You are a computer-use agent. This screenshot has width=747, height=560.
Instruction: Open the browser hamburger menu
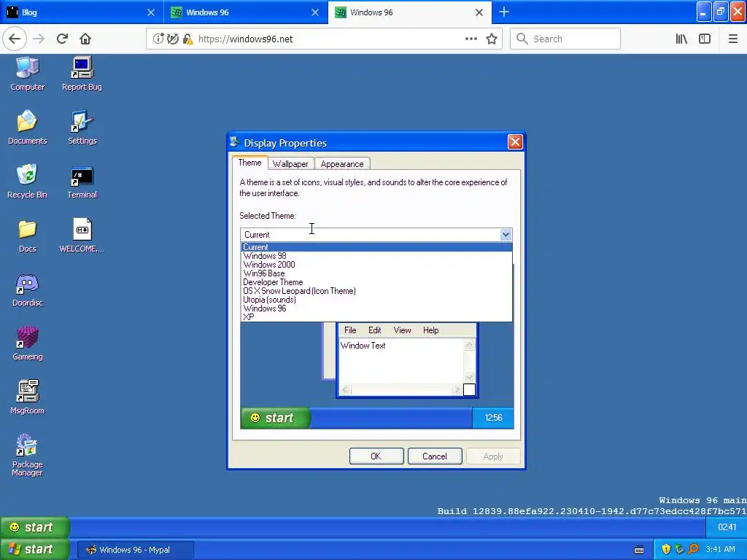pos(733,39)
